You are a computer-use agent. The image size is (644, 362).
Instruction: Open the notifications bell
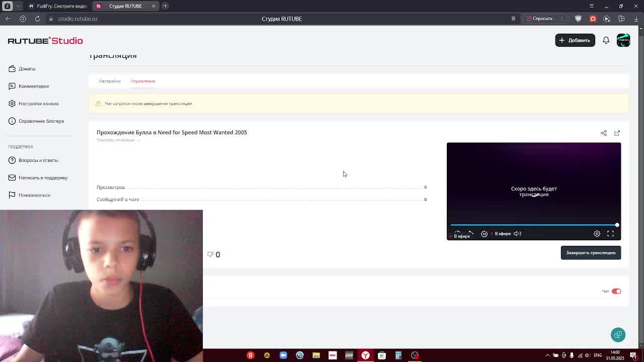pyautogui.click(x=606, y=40)
